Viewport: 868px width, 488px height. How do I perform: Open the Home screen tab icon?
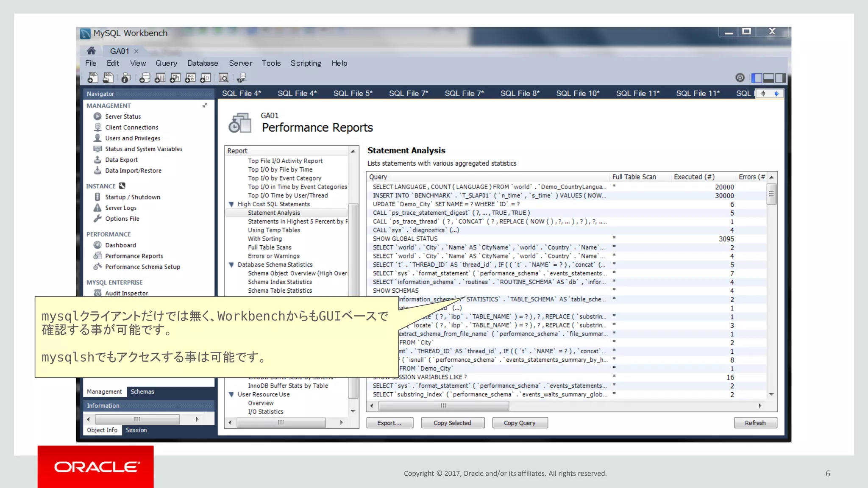[91, 51]
